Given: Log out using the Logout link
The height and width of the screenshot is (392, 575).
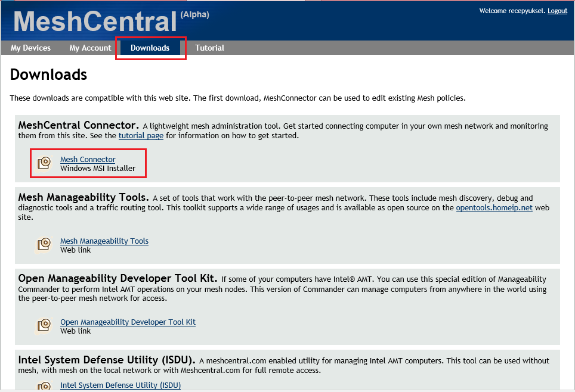Looking at the screenshot, I should point(557,11).
